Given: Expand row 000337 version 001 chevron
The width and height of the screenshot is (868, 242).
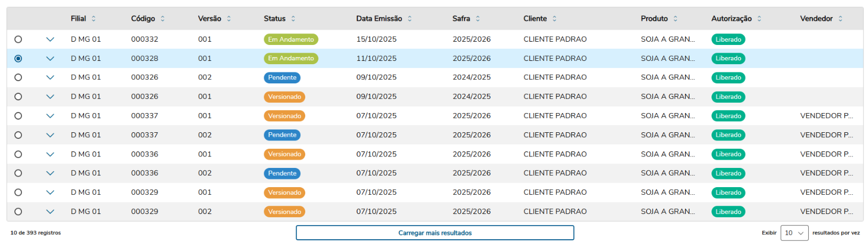Looking at the screenshot, I should 50,116.
